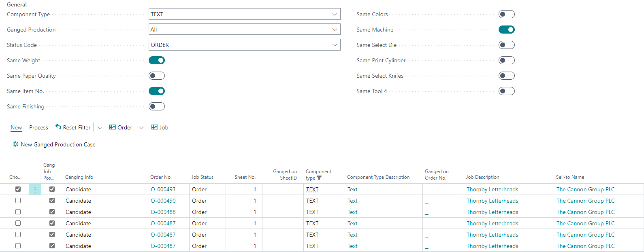The height and width of the screenshot is (252, 644).
Task: Toggle Gang Job Pos checkbox in O-000490 row
Action: click(52, 200)
